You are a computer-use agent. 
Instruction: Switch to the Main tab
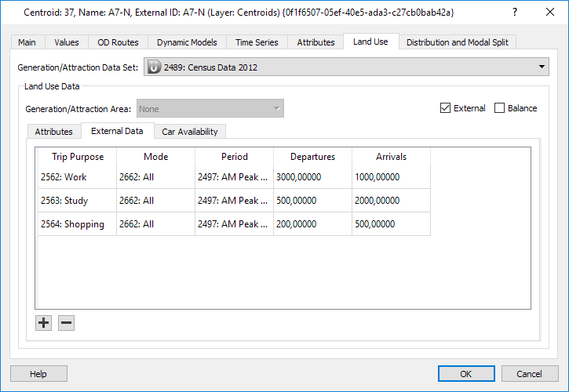(x=27, y=42)
